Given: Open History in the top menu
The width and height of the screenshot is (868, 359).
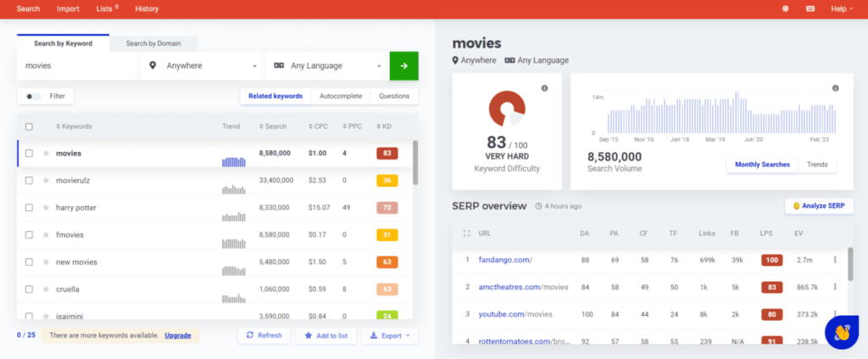Looking at the screenshot, I should (x=147, y=8).
